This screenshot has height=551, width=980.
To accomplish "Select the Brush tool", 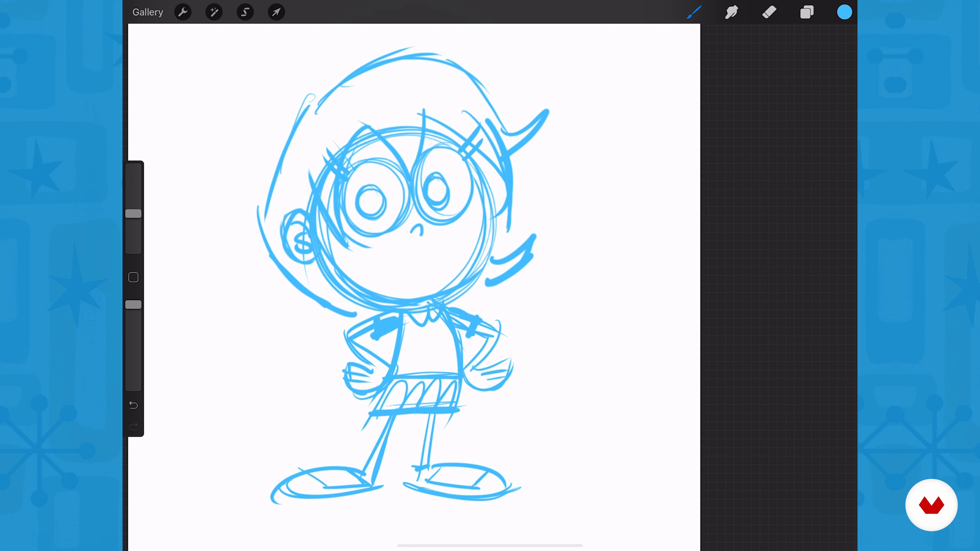I will coord(694,12).
